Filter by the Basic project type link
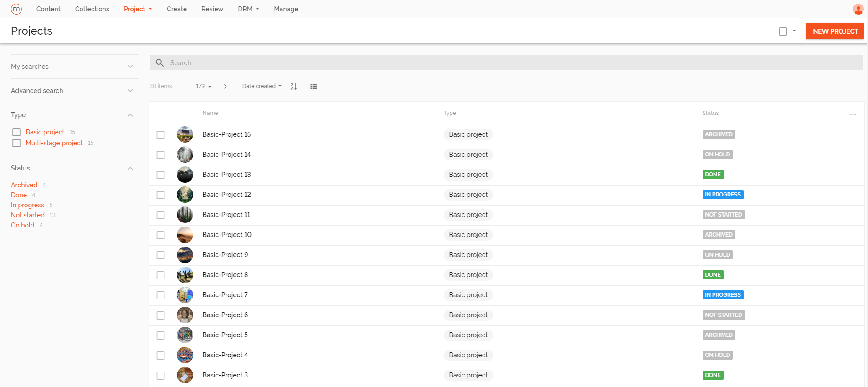The image size is (868, 387). pos(45,132)
